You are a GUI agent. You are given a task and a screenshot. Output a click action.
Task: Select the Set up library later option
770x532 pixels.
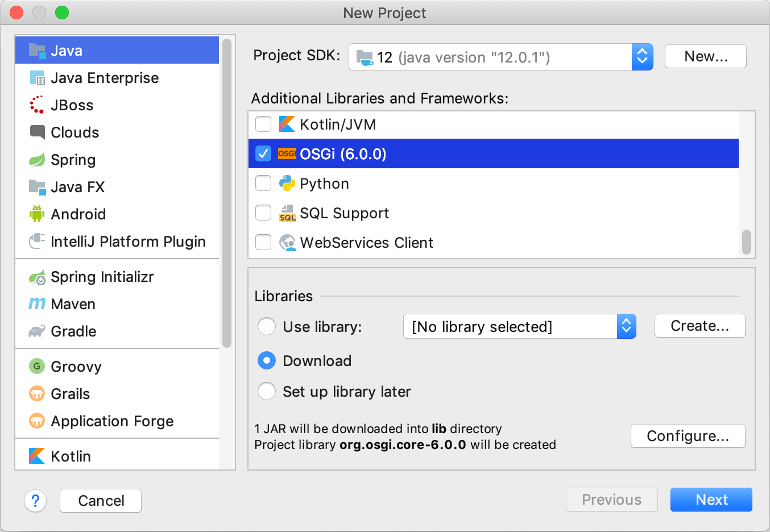tap(267, 391)
